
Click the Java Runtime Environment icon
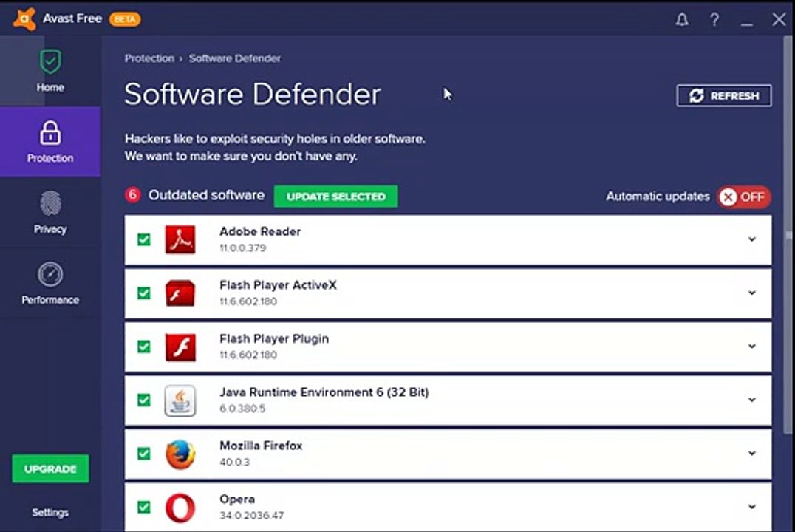tap(180, 400)
